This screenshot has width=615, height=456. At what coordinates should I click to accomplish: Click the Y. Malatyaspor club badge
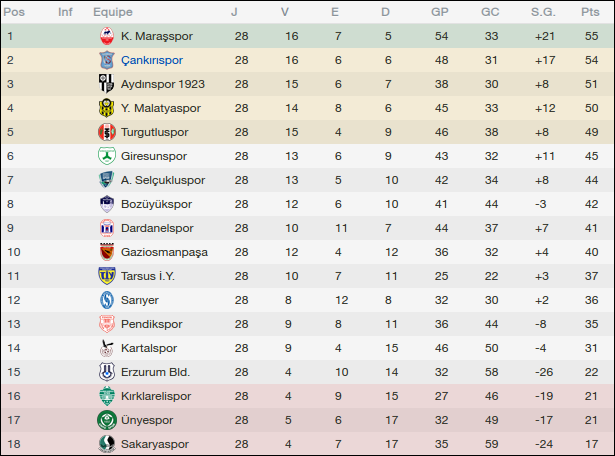(x=107, y=108)
